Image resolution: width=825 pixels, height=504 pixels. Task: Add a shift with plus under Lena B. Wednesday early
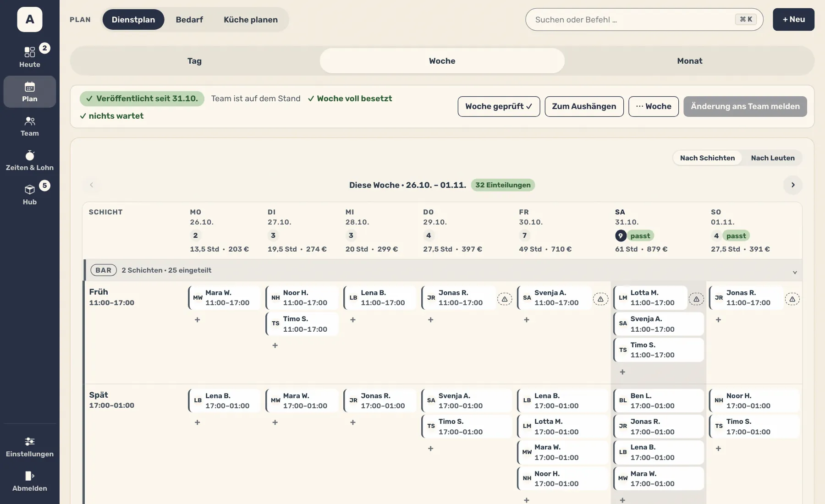point(353,320)
